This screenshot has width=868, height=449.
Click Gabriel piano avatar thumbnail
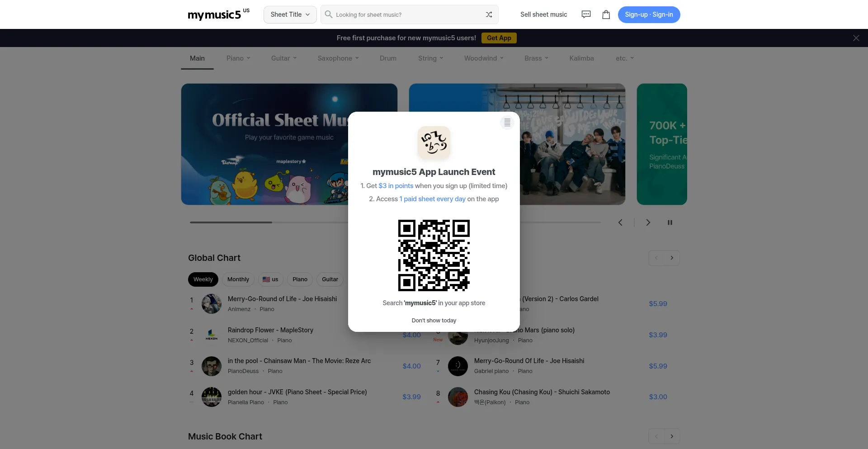458,366
